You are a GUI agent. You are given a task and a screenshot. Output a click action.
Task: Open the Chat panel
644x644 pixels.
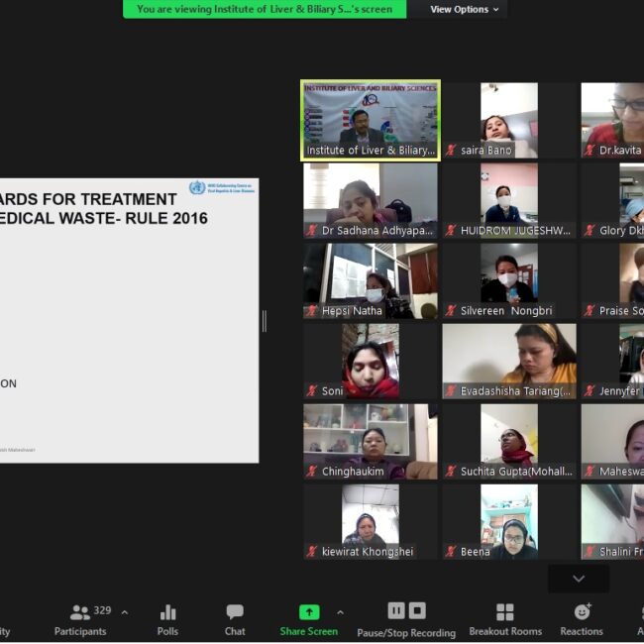pos(235,619)
